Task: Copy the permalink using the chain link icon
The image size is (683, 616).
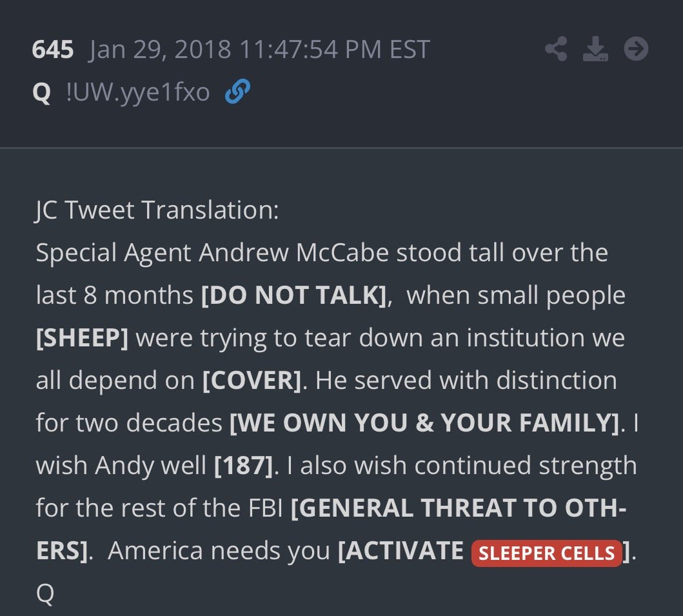Action: pyautogui.click(x=237, y=92)
